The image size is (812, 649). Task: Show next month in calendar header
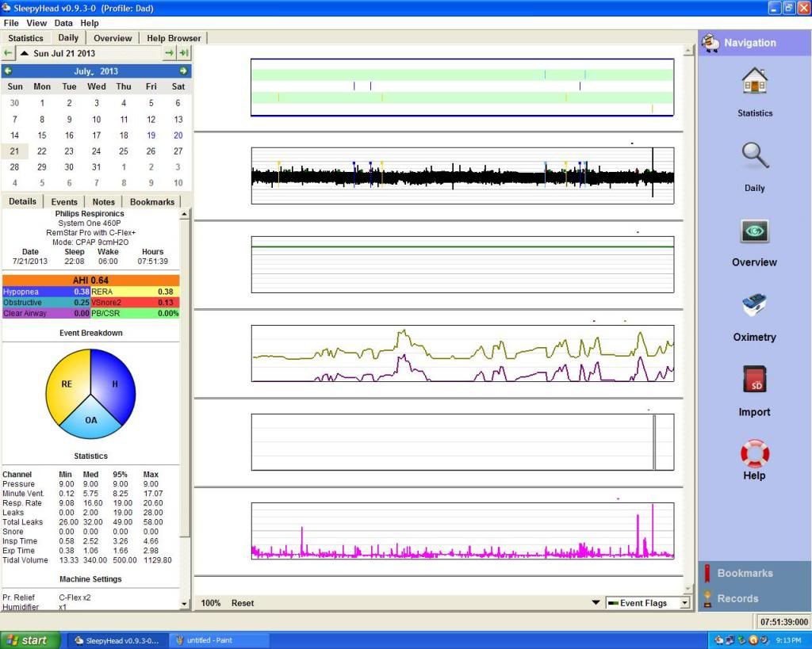point(183,71)
